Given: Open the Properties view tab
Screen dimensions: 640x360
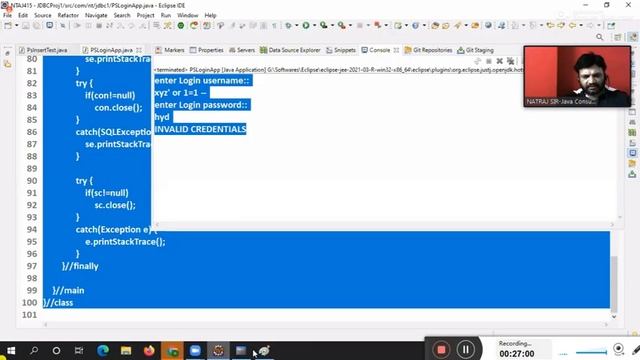Looking at the screenshot, I should [x=207, y=50].
